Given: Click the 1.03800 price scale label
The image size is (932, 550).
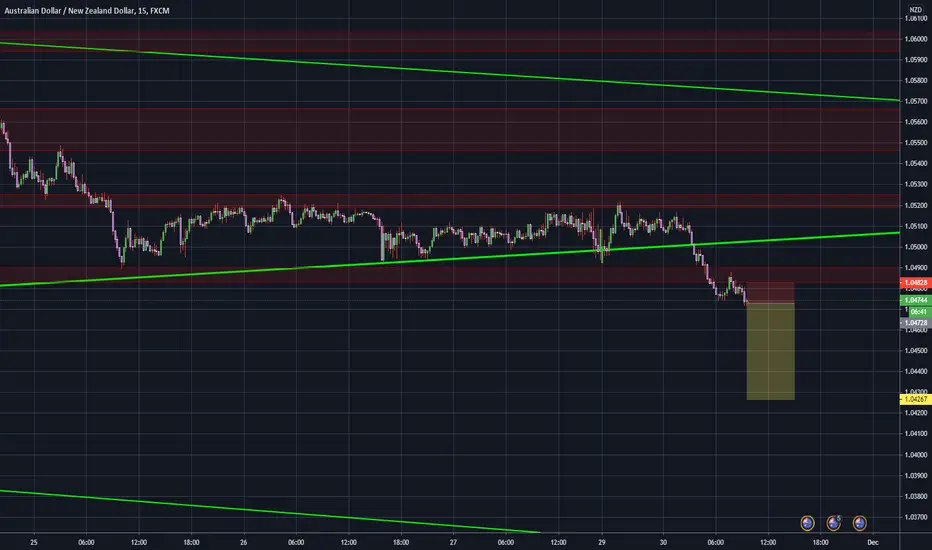Looking at the screenshot, I should pos(915,496).
